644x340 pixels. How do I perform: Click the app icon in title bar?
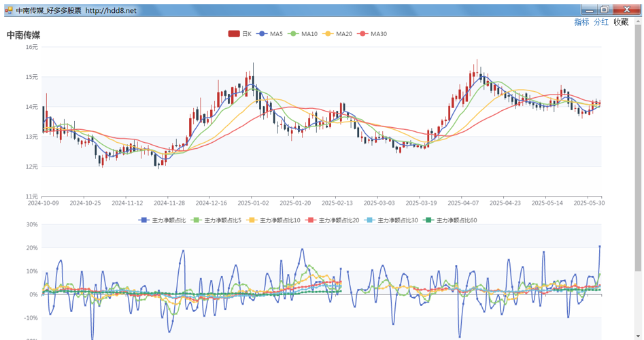9,10
